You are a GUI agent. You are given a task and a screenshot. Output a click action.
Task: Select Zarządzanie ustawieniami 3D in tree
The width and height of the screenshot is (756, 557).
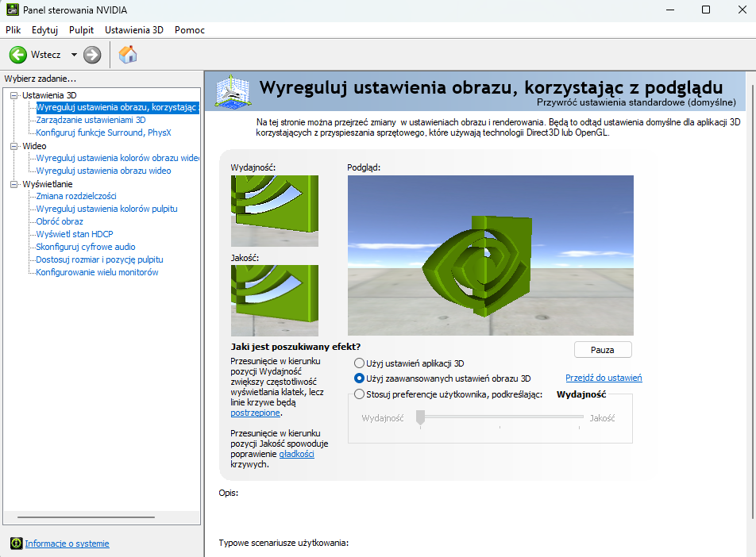(91, 120)
